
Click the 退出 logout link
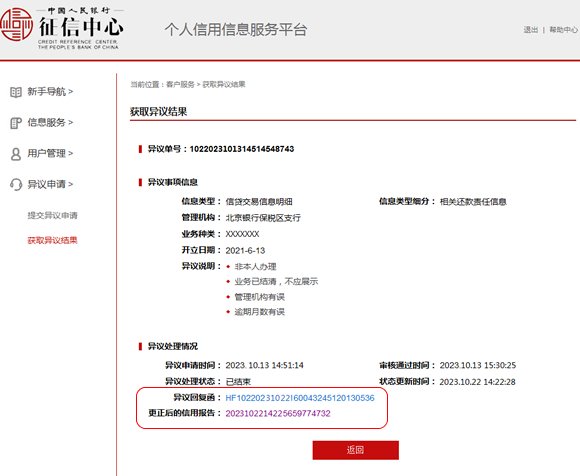coord(530,30)
